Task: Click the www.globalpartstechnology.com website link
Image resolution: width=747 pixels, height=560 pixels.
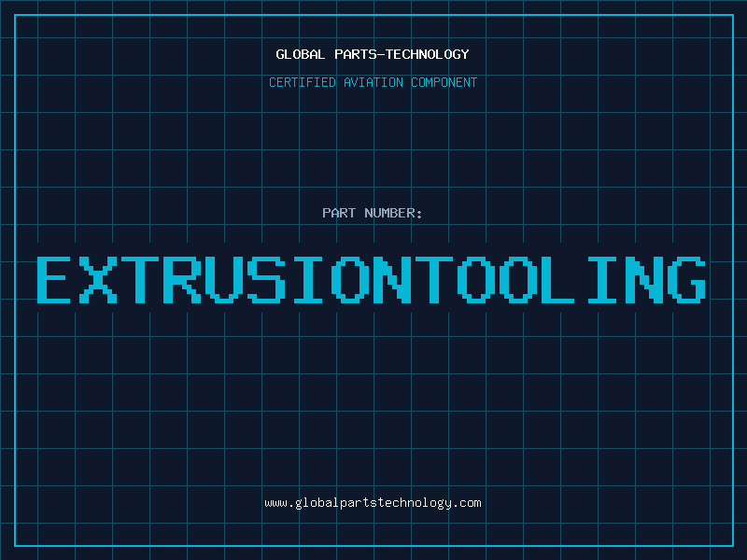Action: point(373,503)
